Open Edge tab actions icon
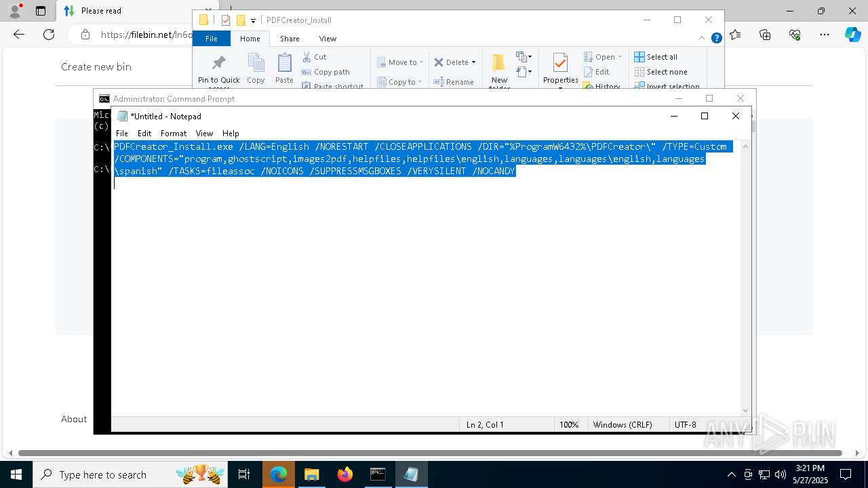This screenshot has width=868, height=488. coord(41,11)
